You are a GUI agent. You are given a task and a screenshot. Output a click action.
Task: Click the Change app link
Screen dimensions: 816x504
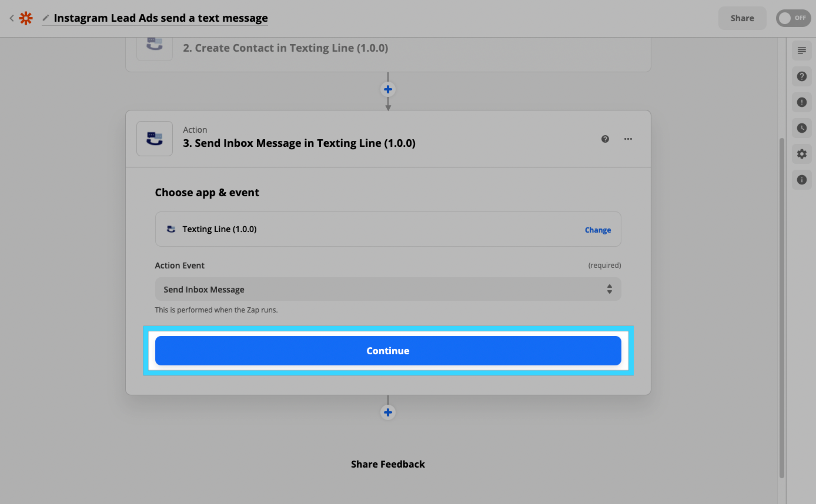click(597, 230)
